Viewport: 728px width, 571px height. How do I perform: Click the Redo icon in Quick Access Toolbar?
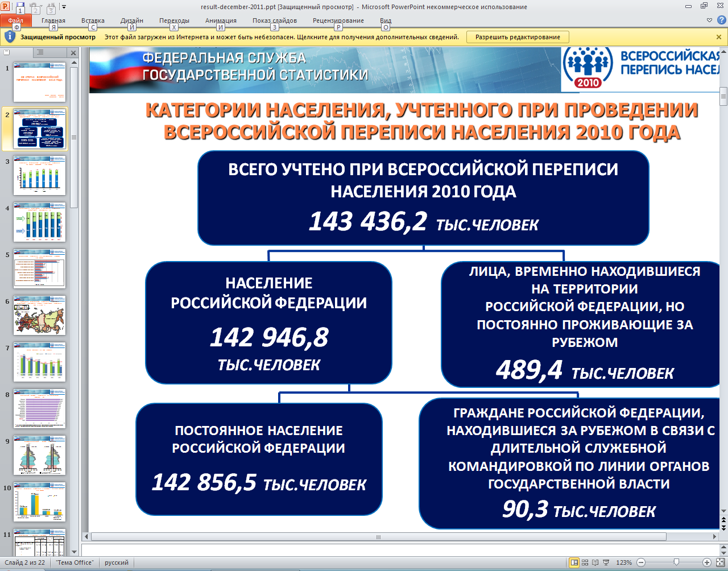point(51,7)
